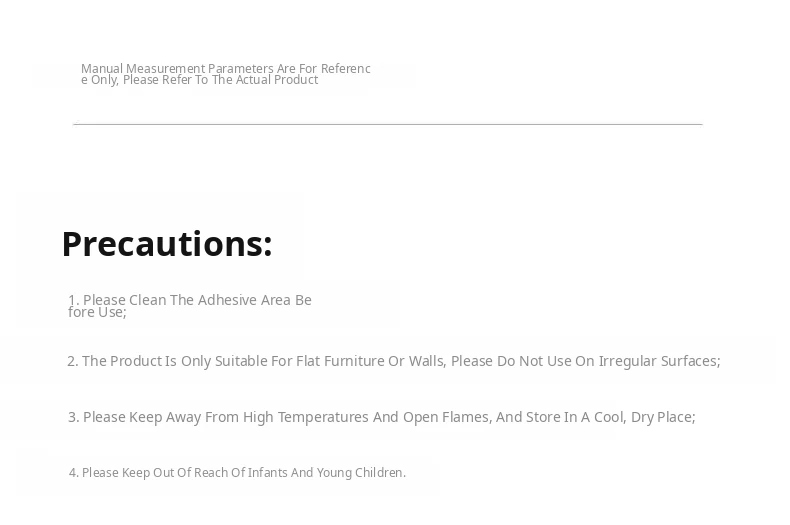This screenshot has height=525, width=790.
Task: Click precaution 4 about infants and children
Action: pyautogui.click(x=237, y=473)
